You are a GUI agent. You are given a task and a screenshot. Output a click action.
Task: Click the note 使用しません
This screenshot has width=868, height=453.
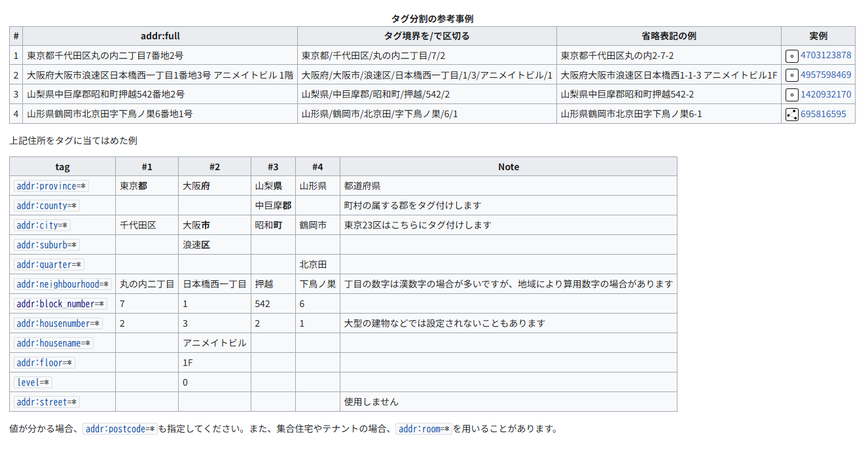coord(371,402)
